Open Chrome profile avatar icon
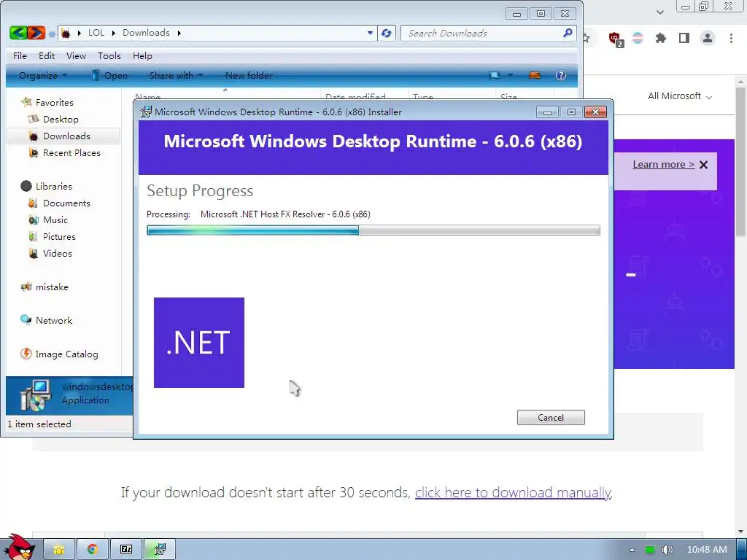Screen dimensions: 747x560 click(708, 38)
